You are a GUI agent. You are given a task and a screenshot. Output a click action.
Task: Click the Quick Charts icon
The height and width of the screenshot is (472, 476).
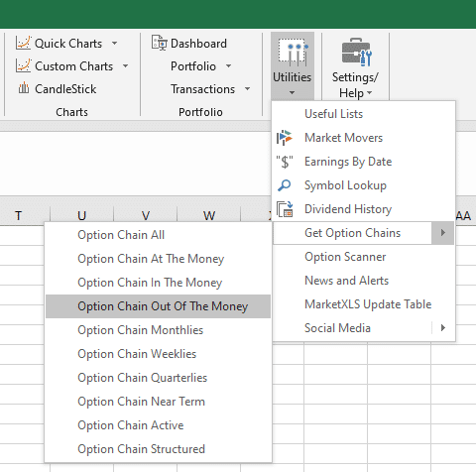(23, 43)
